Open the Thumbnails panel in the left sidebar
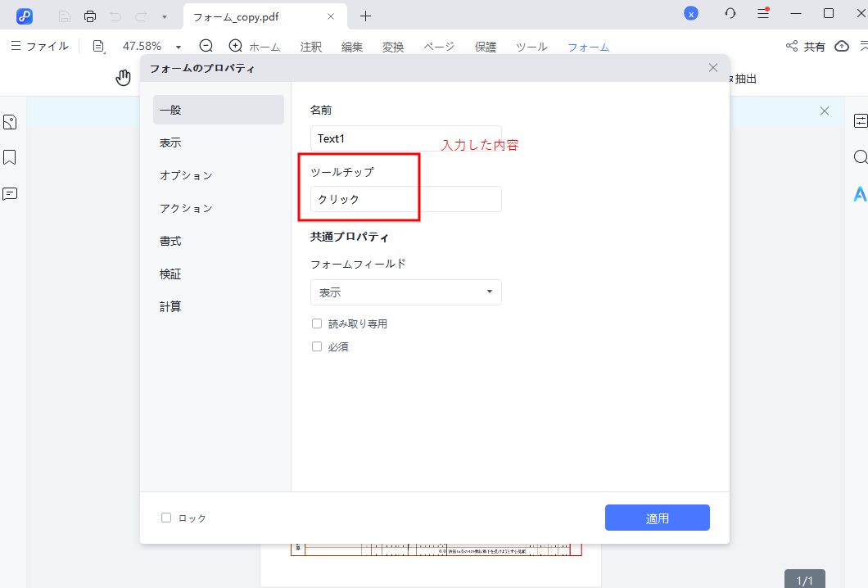 pyautogui.click(x=9, y=121)
